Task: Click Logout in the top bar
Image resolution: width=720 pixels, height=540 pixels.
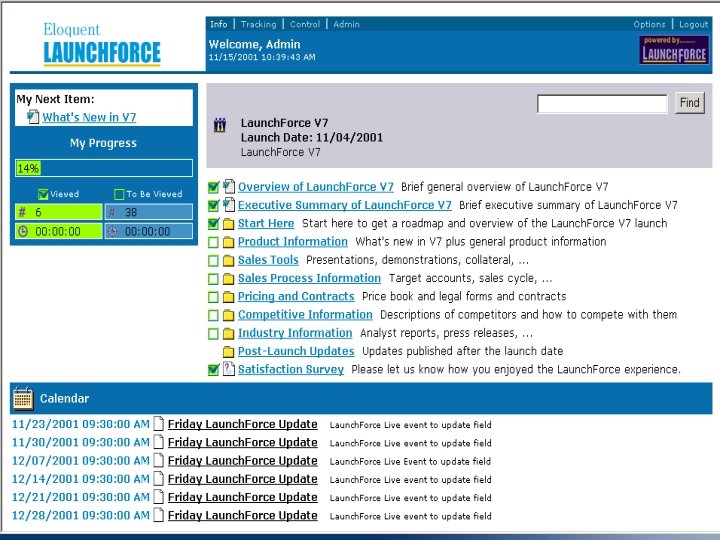Action: [693, 24]
